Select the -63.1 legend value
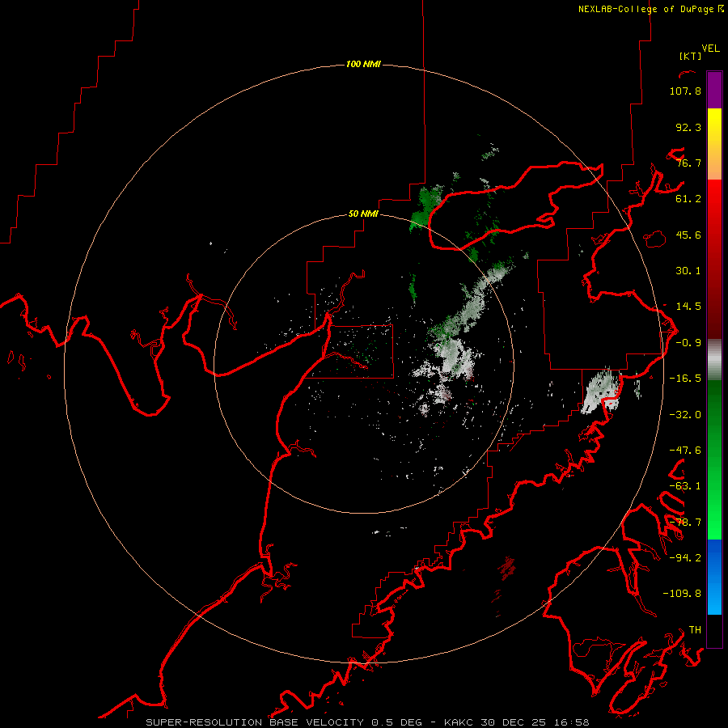728x728 pixels. tap(685, 486)
